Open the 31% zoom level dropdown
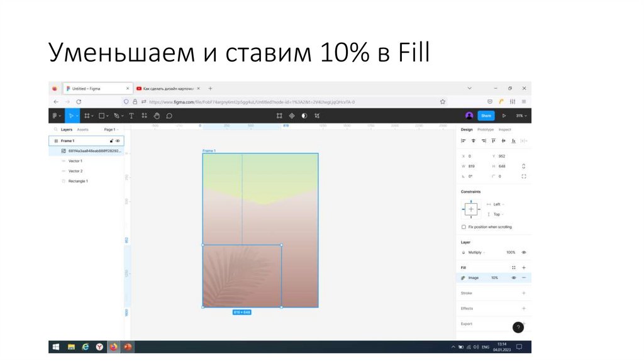The width and height of the screenshot is (644, 361). (x=521, y=116)
